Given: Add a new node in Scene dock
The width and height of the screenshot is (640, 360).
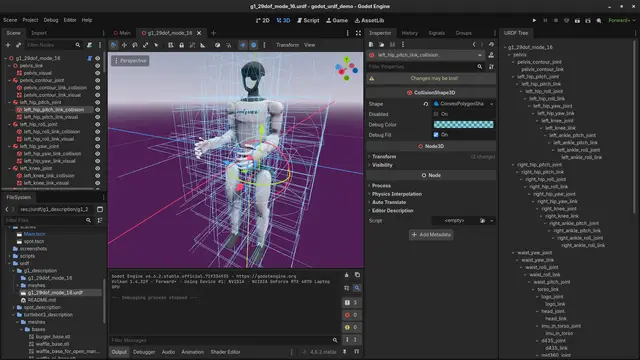Looking at the screenshot, I should tap(8, 45).
